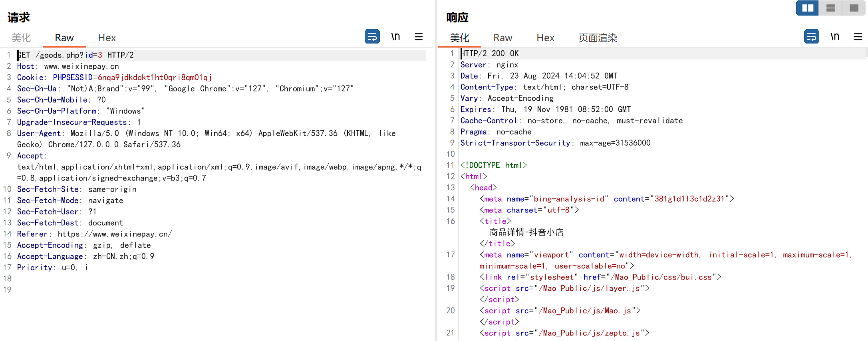Select top-bottom stacked layout icon

coord(830,8)
